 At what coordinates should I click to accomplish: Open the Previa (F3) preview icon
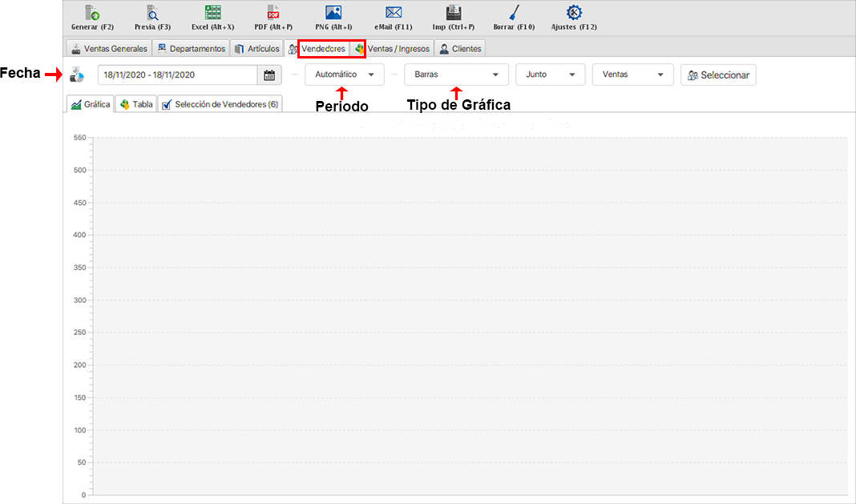pos(152,13)
